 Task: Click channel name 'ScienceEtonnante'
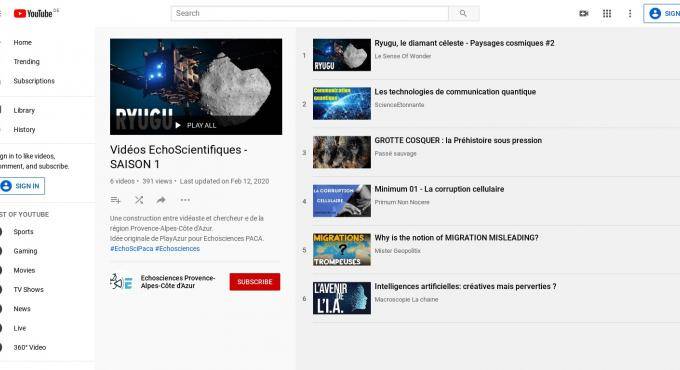point(399,105)
